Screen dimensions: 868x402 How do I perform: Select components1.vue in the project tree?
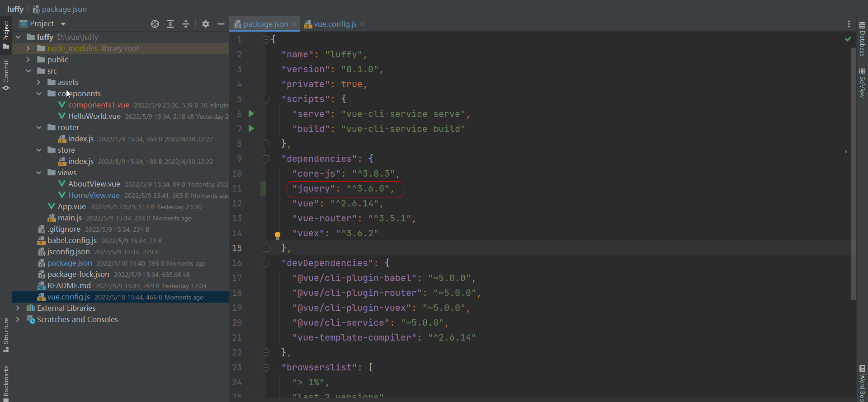point(99,105)
